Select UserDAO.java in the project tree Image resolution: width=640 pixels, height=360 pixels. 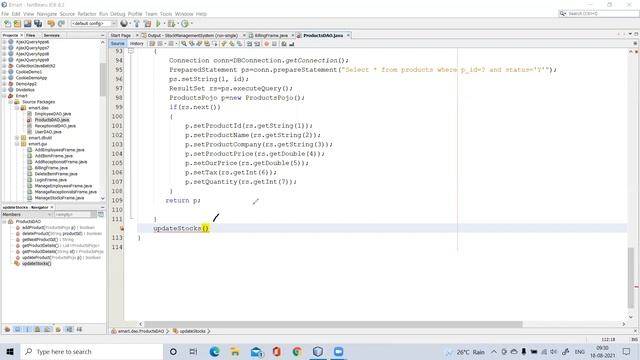48,132
